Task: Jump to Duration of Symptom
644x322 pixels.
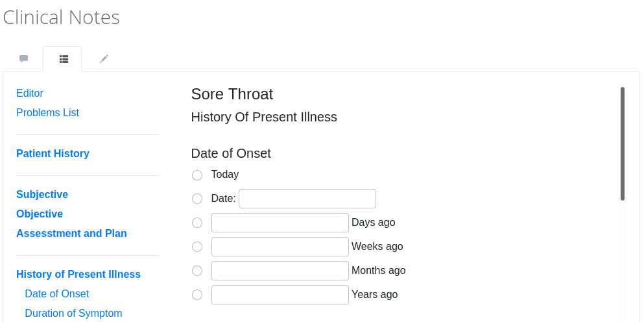Action: (x=73, y=314)
